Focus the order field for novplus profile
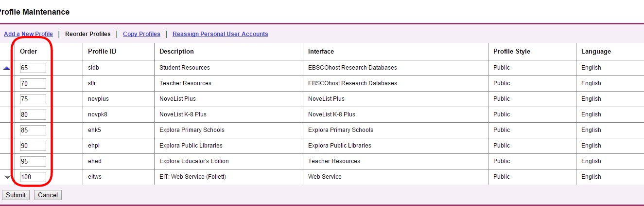This screenshot has width=644, height=206. (x=33, y=99)
